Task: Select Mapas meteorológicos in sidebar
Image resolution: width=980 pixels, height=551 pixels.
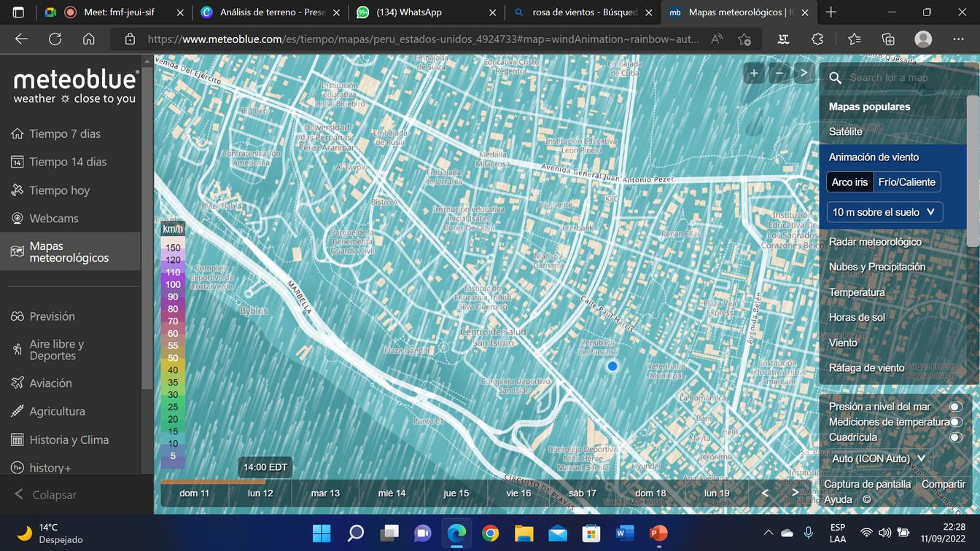Action: point(71,251)
